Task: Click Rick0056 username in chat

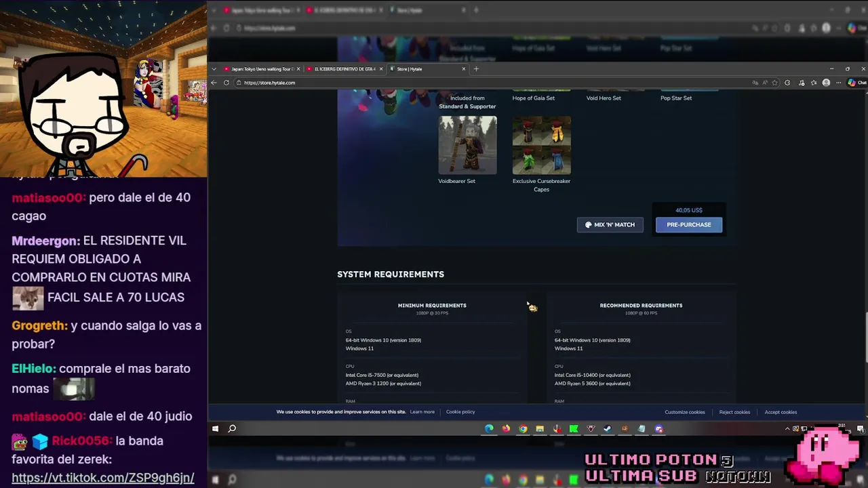Action: 82,441
